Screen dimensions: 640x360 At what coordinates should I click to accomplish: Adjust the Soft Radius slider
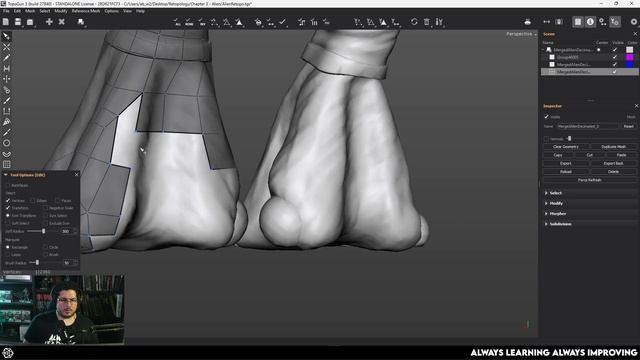pos(44,231)
